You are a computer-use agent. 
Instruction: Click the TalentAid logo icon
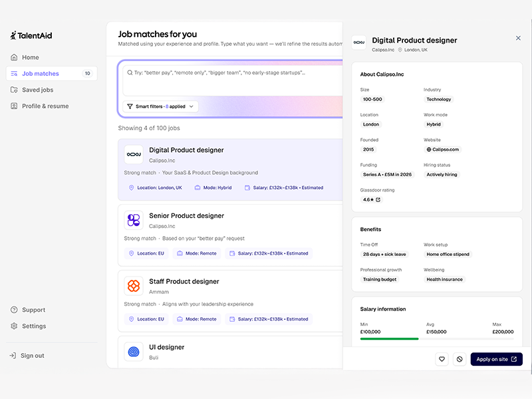coord(14,35)
